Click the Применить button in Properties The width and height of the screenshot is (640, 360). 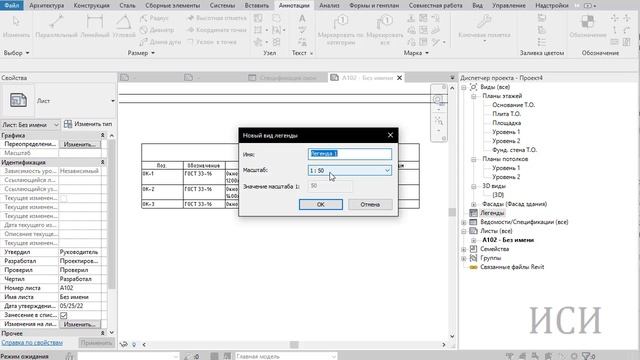[96, 343]
